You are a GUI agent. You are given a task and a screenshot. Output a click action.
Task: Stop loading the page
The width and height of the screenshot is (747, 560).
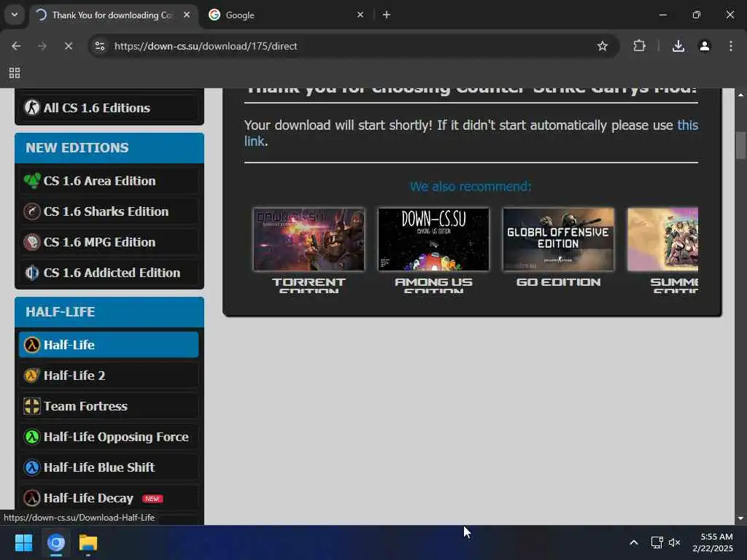[68, 46]
